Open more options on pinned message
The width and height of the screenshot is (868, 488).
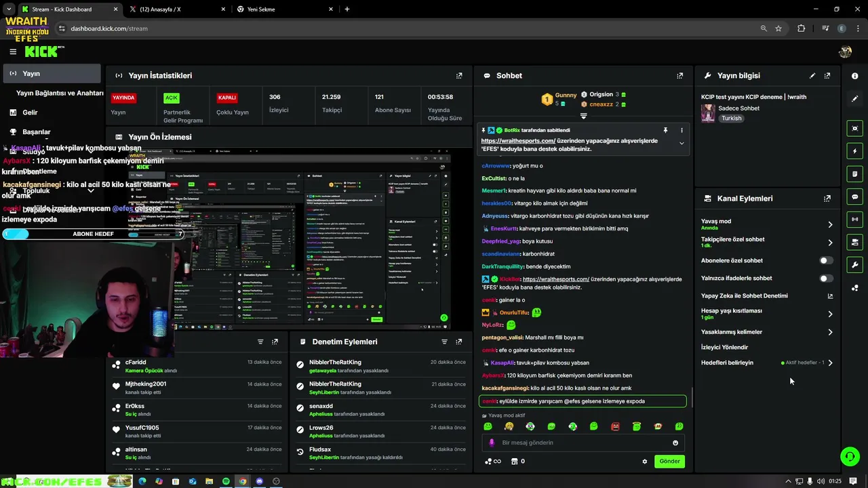(682, 130)
